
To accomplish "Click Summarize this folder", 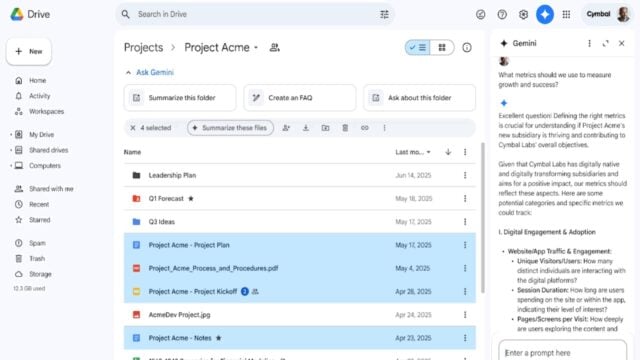I will [180, 98].
